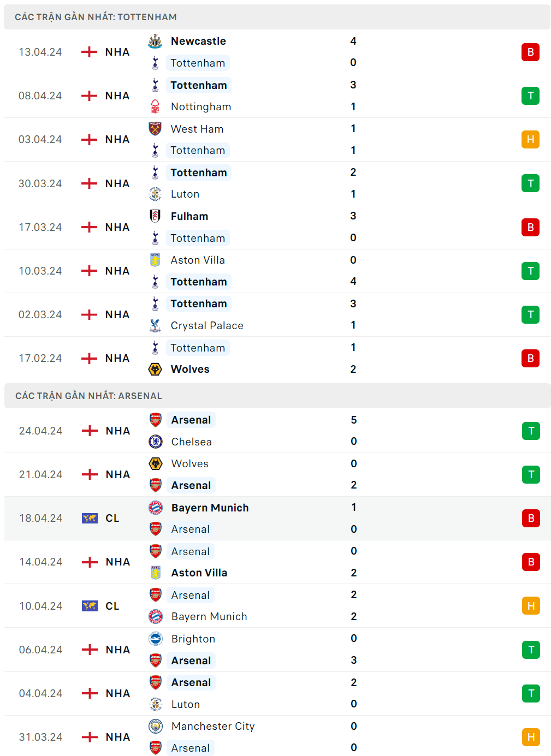Click the Bayern Munich crest on 18.04.24
The height and width of the screenshot is (756, 551).
[x=156, y=508]
